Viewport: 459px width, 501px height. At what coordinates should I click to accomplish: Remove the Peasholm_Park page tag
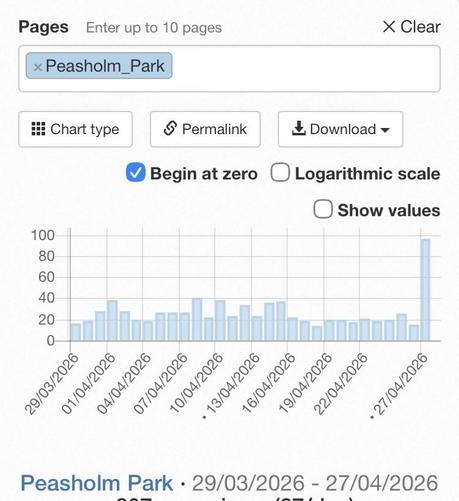[x=38, y=67]
